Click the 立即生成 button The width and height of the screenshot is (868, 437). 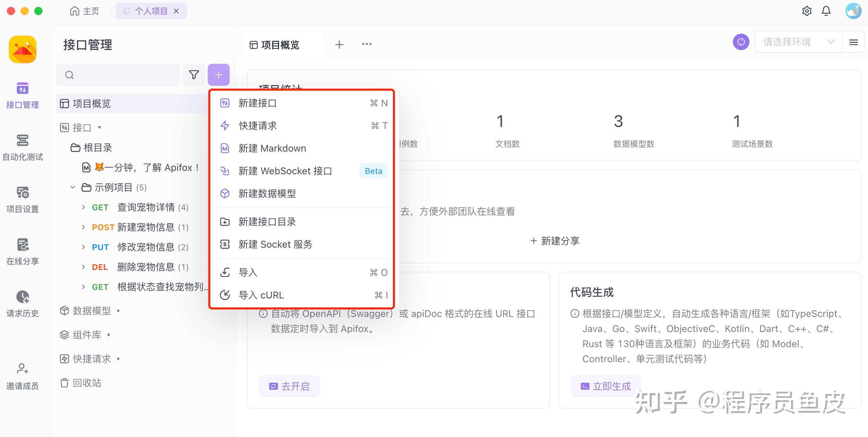point(605,386)
